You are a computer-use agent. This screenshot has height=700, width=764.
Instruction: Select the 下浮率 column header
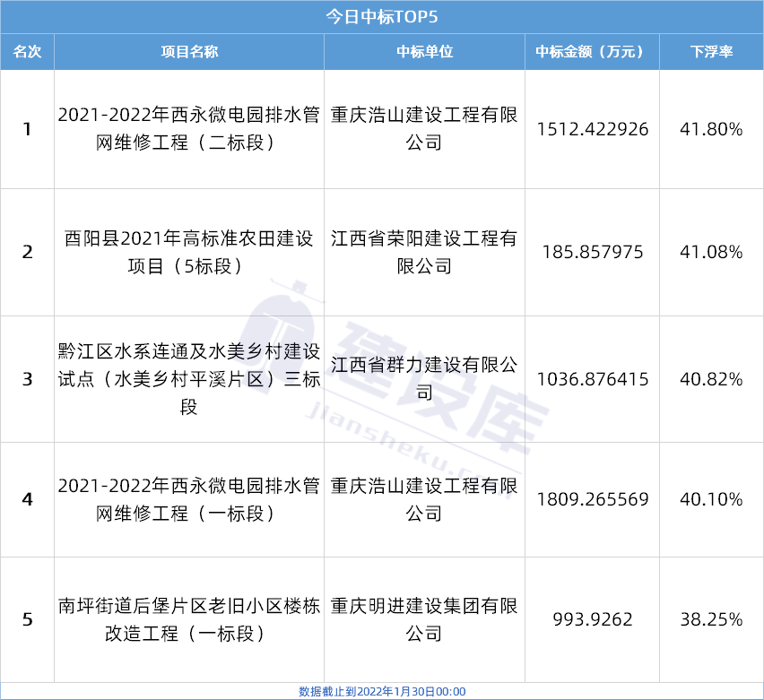pyautogui.click(x=711, y=52)
